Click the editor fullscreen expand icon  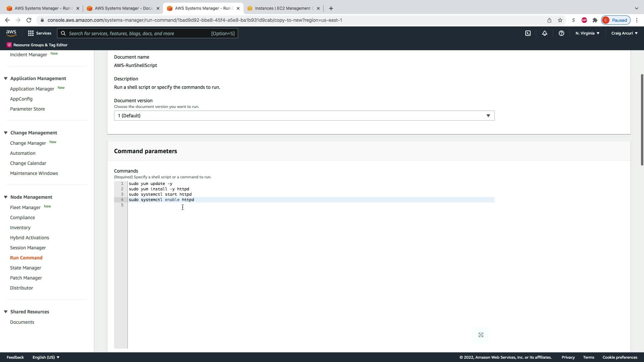coord(481,335)
